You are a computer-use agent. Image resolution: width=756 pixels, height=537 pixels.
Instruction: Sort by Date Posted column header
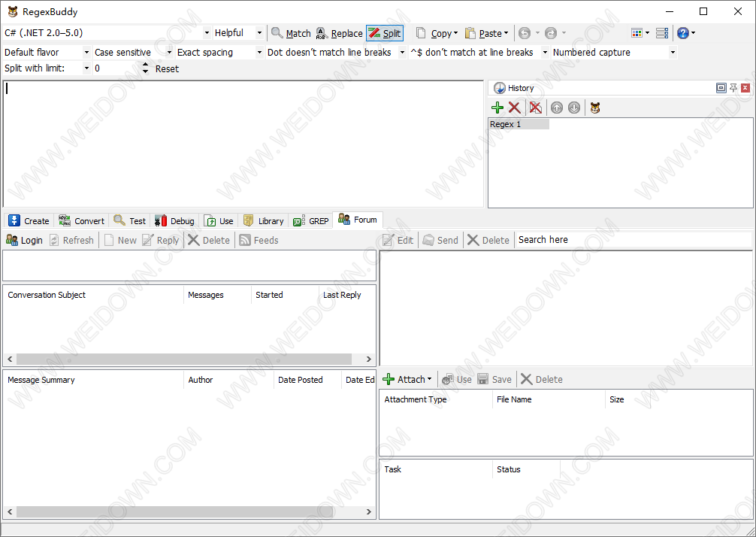(x=307, y=380)
